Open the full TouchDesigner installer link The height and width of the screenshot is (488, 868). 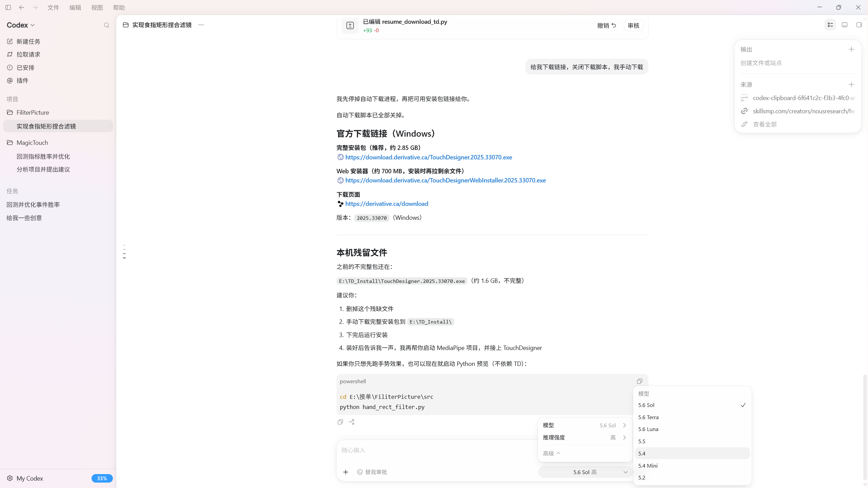coord(429,157)
